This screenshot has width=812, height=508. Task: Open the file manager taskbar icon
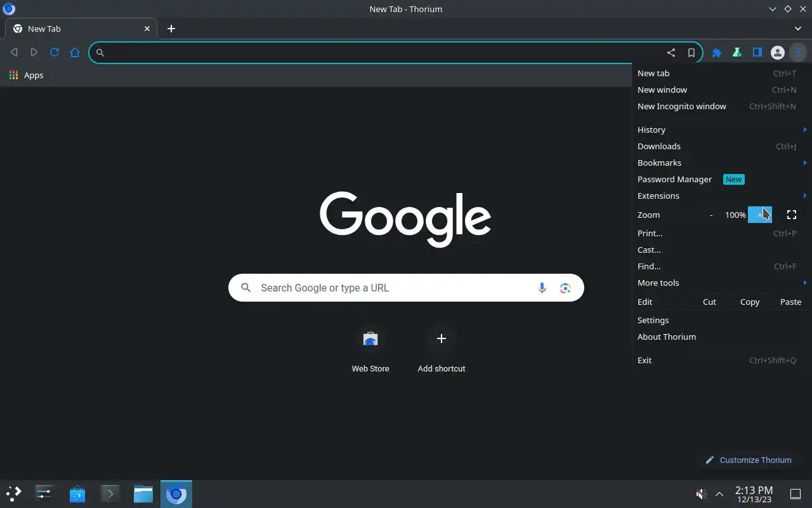point(143,493)
